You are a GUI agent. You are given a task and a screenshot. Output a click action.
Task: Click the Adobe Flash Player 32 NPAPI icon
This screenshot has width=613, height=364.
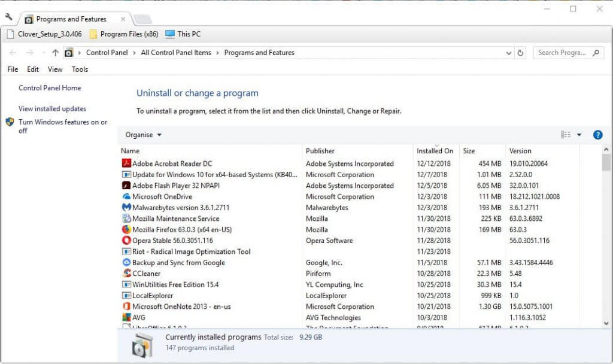[x=126, y=186]
